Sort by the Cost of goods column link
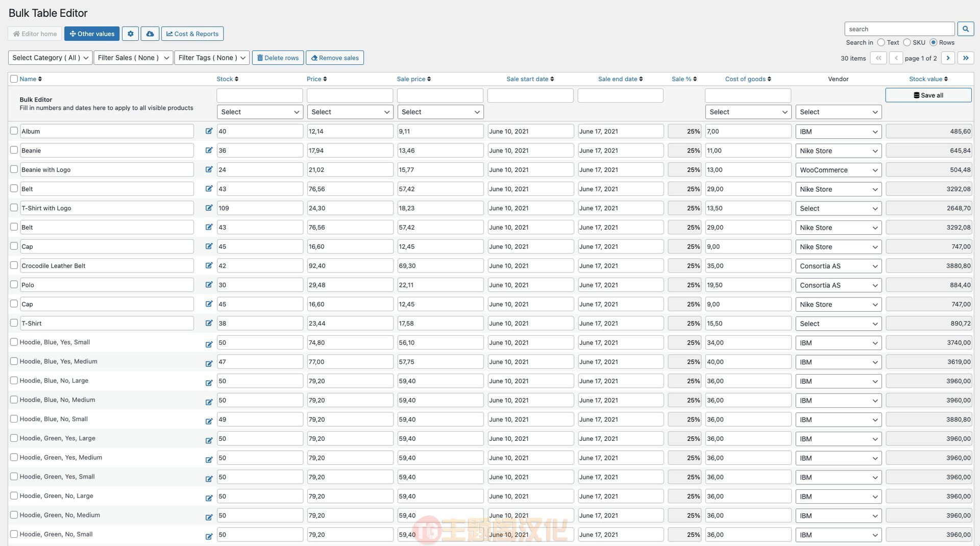980x546 pixels. coord(745,79)
